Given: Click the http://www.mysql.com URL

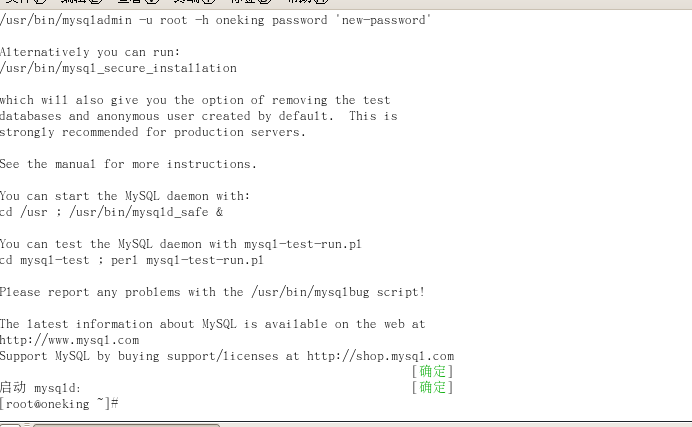Looking at the screenshot, I should point(69,340).
